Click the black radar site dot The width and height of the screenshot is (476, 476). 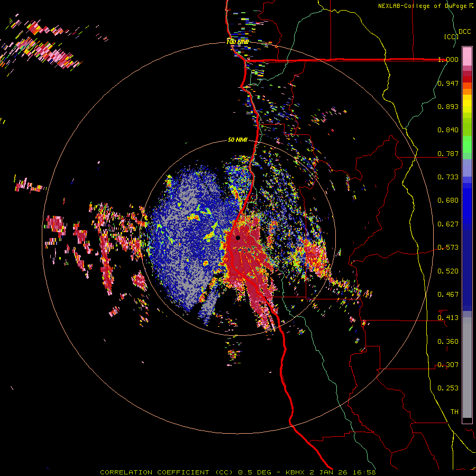click(x=238, y=237)
